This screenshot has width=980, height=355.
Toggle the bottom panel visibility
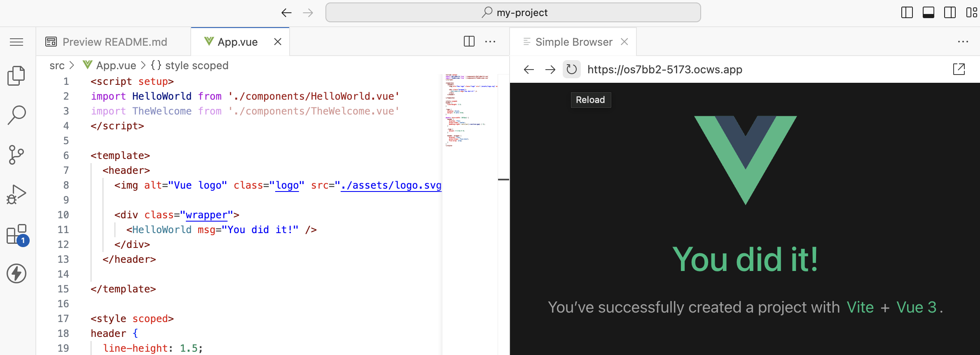928,13
